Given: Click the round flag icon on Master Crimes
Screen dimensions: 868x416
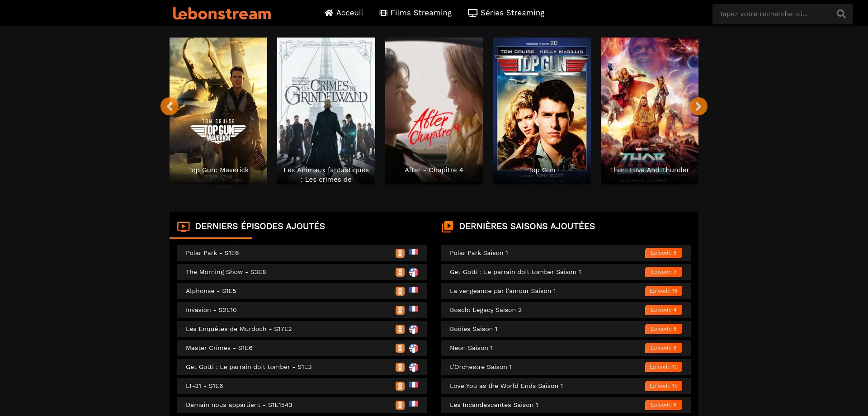Looking at the screenshot, I should (414, 348).
